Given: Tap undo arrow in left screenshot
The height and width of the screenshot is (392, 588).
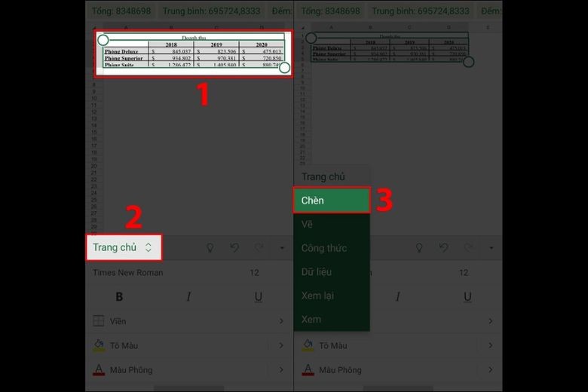Looking at the screenshot, I should tap(234, 247).
